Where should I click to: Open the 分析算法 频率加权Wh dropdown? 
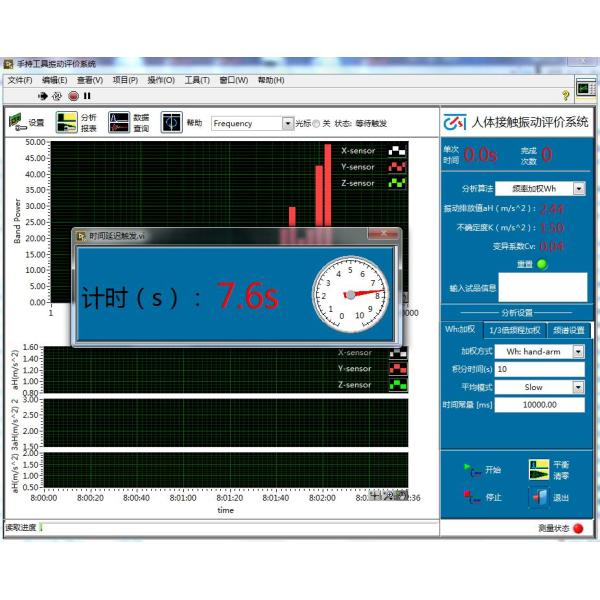coord(579,188)
